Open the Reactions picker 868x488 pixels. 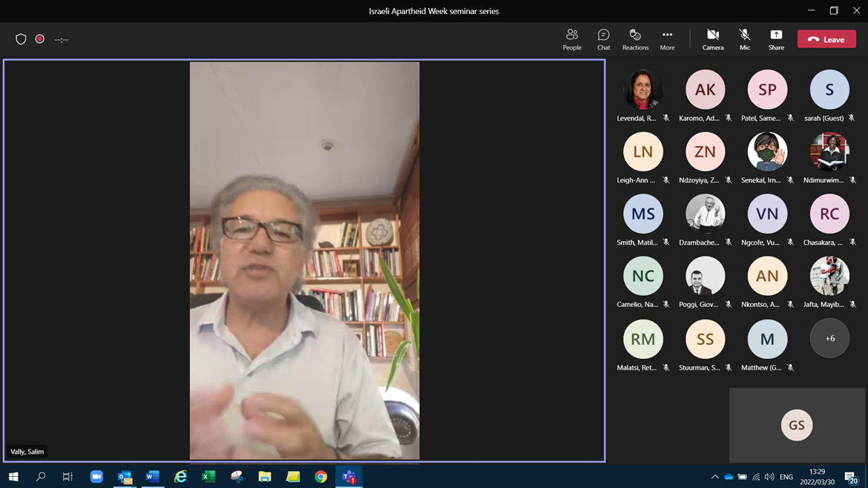635,39
